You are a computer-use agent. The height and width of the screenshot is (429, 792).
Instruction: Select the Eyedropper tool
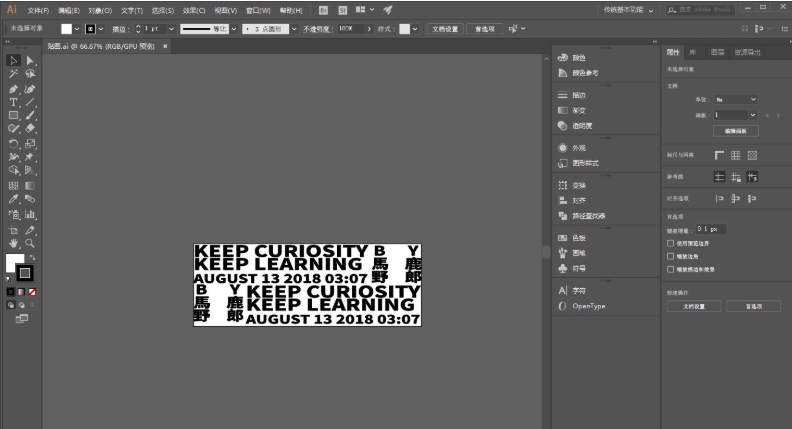point(13,199)
